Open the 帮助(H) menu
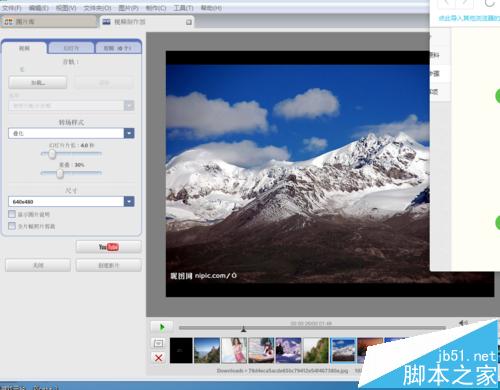Image resolution: width=500 pixels, height=390 pixels. (x=211, y=8)
